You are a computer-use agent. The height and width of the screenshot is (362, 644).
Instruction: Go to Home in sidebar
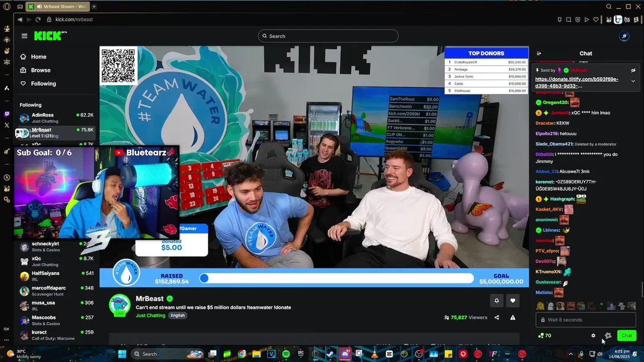point(38,57)
